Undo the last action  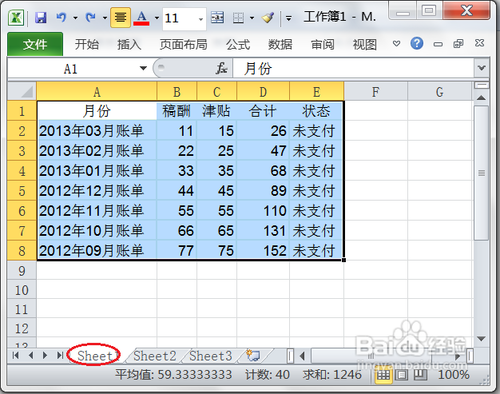pos(61,17)
